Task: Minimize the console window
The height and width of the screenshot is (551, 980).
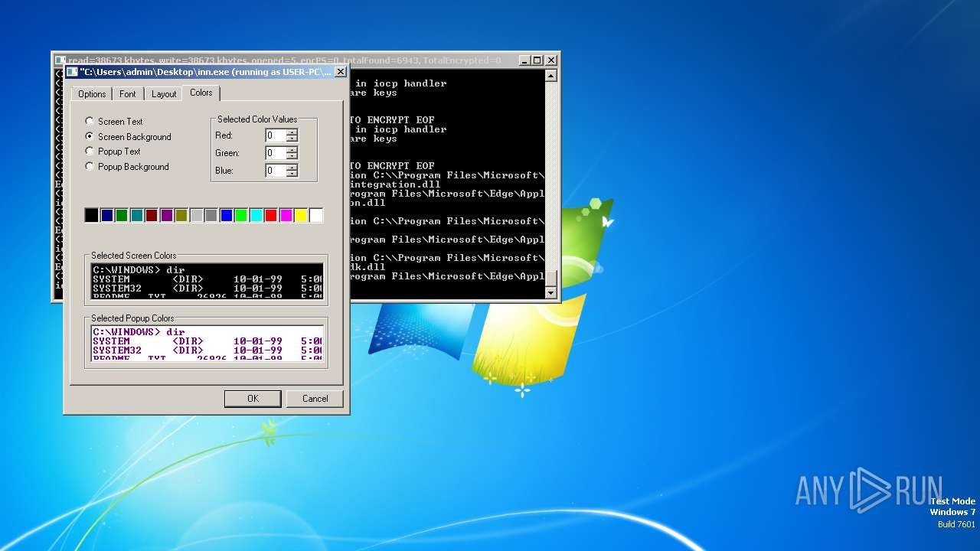Action: point(524,60)
